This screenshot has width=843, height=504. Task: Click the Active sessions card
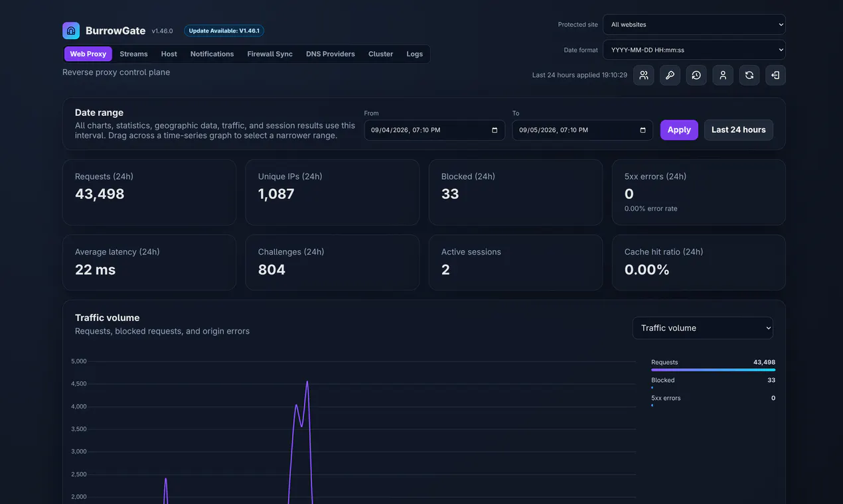pyautogui.click(x=516, y=263)
